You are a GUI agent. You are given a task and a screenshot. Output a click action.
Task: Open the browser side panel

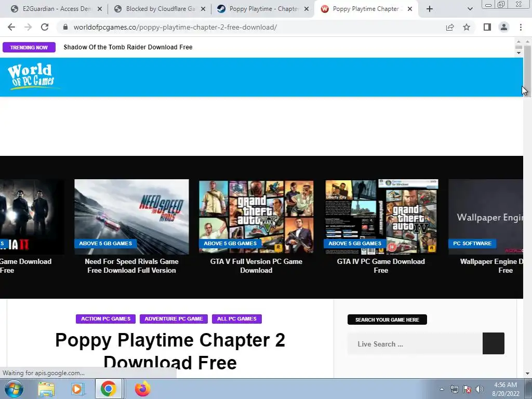pos(487,27)
